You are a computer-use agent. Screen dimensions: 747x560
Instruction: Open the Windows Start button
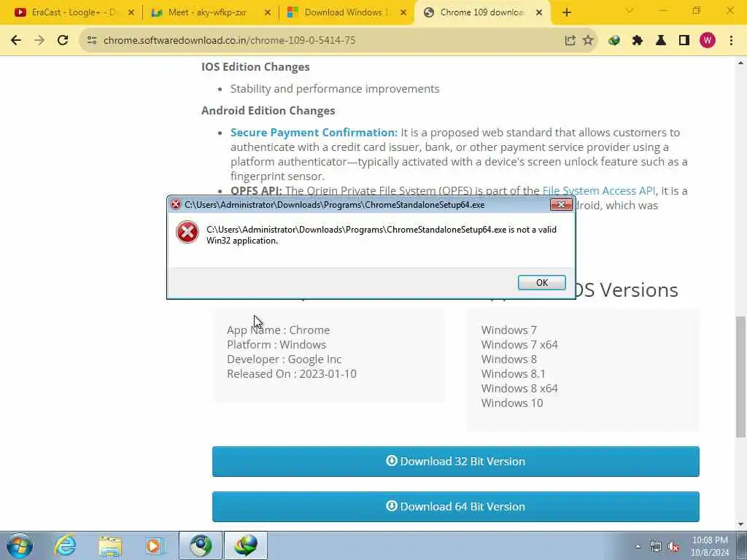20,545
